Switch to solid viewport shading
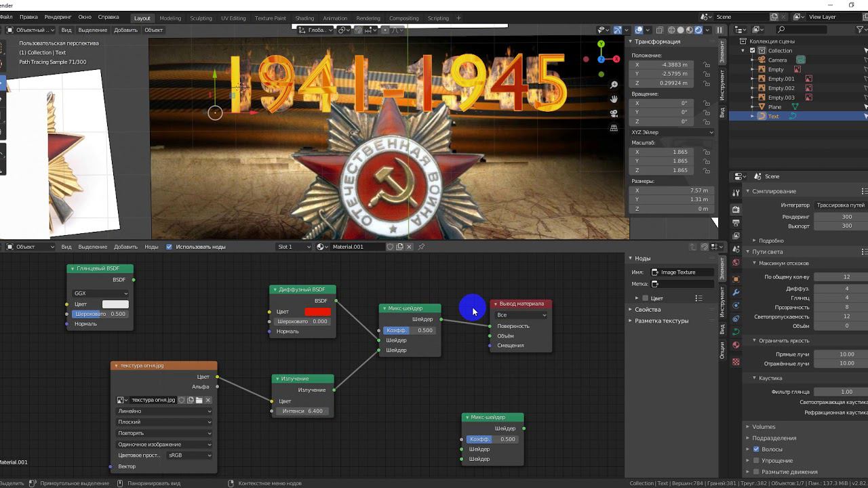868x488 pixels. point(680,30)
